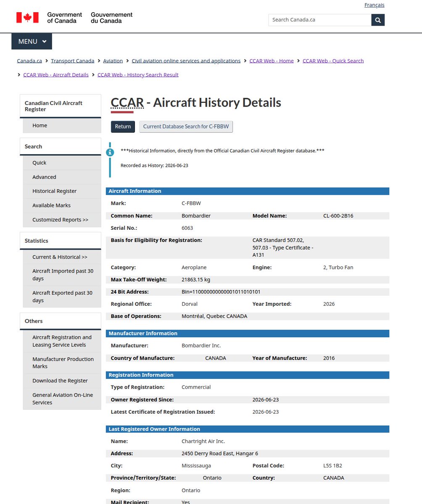Open CCAR Web - Aircraft Details breadcrumb
The width and height of the screenshot is (422, 504).
click(56, 75)
